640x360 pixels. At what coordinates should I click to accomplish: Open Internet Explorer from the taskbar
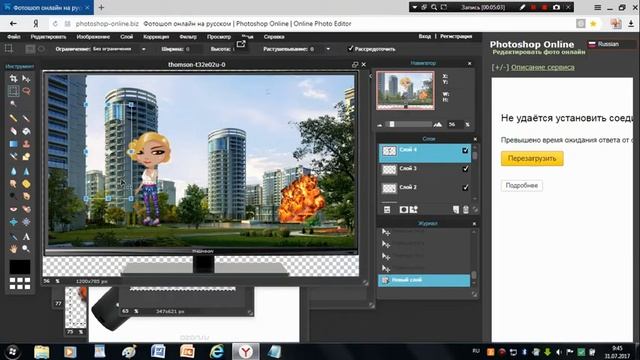coord(217,351)
